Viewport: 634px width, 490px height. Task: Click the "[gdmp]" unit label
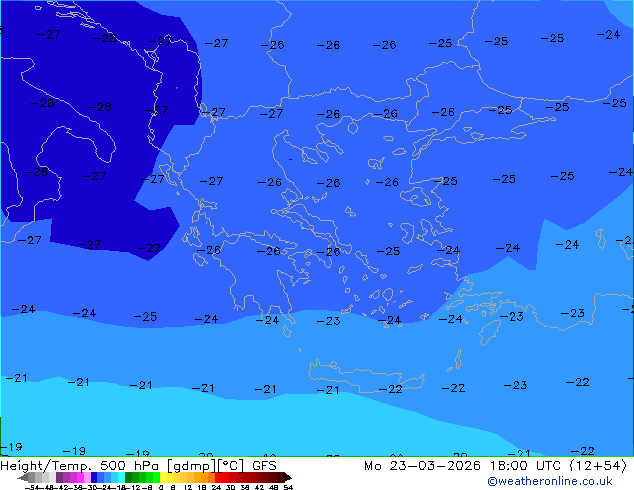pos(190,466)
